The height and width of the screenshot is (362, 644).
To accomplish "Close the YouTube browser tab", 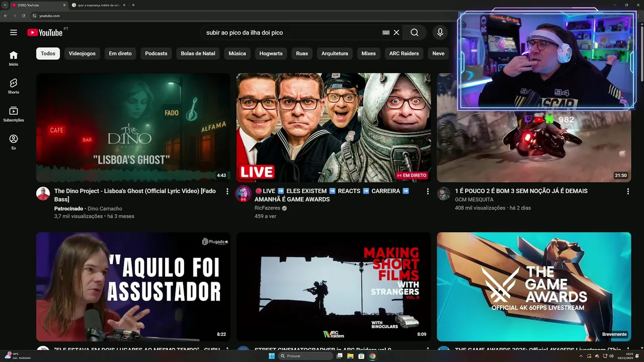I will click(64, 5).
